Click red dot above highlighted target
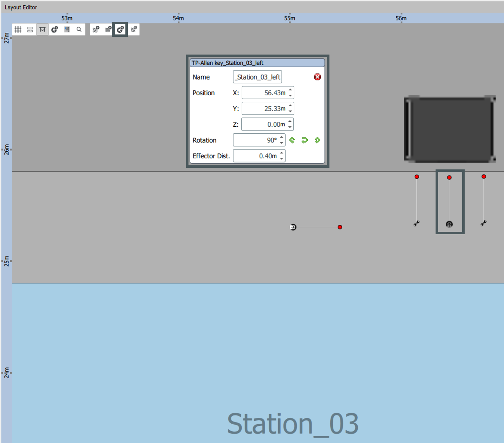The image size is (504, 443). [449, 178]
